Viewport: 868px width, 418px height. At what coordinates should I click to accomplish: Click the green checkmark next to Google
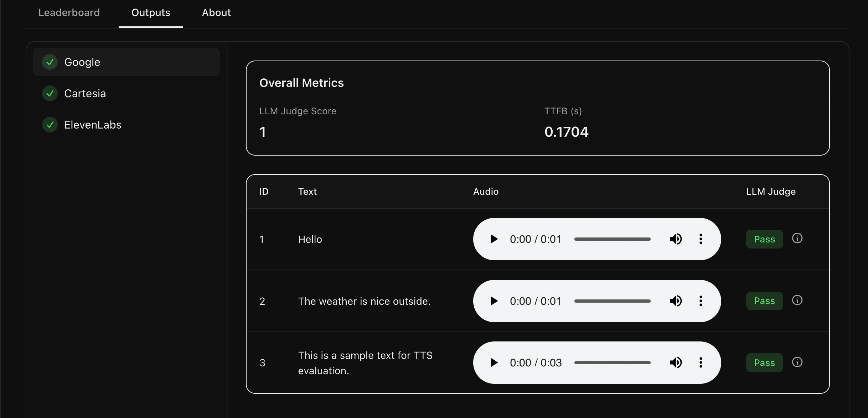[50, 62]
